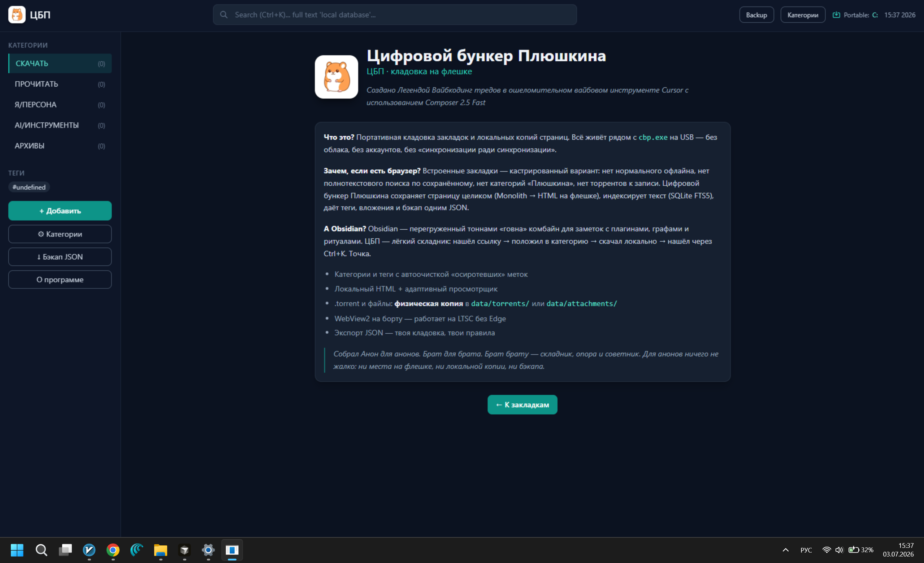Click the Backup button in header
The width and height of the screenshot is (924, 563).
pos(756,15)
